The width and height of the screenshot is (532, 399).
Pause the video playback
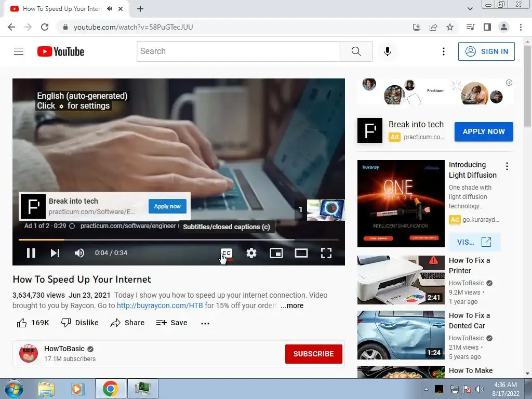[31, 253]
